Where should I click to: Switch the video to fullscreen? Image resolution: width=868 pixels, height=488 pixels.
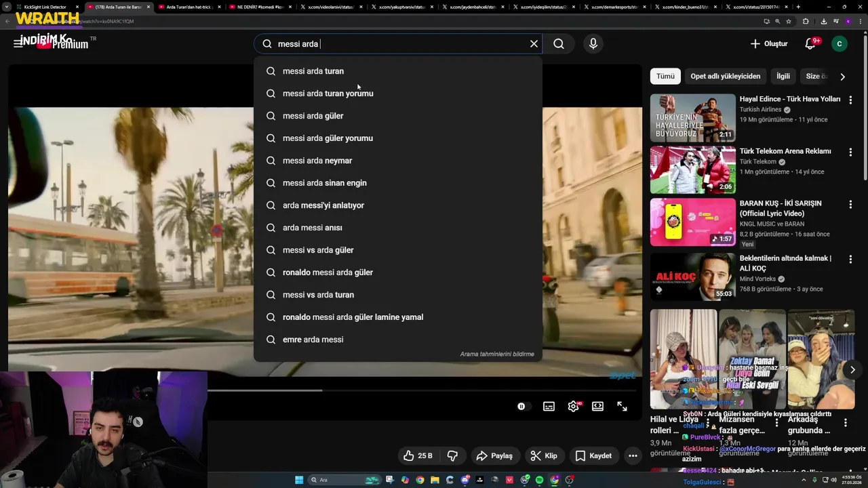tap(622, 406)
